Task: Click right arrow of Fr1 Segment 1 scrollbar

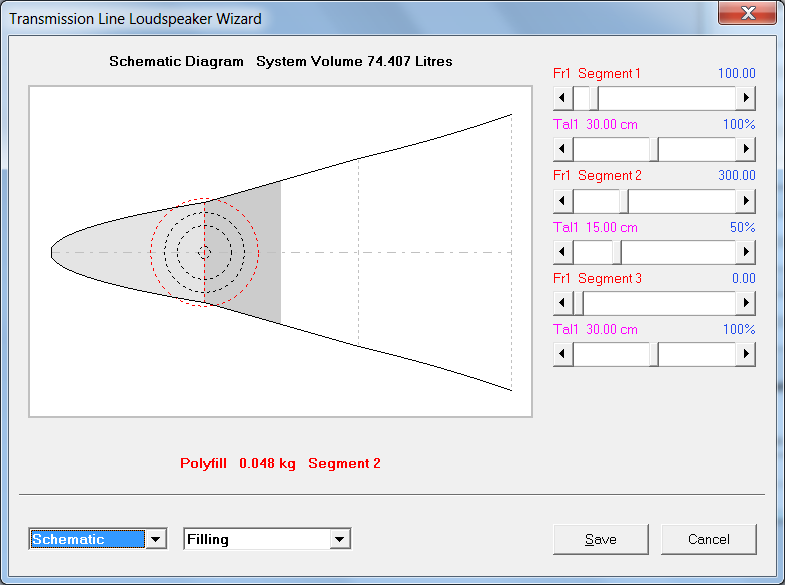Action: pos(745,98)
